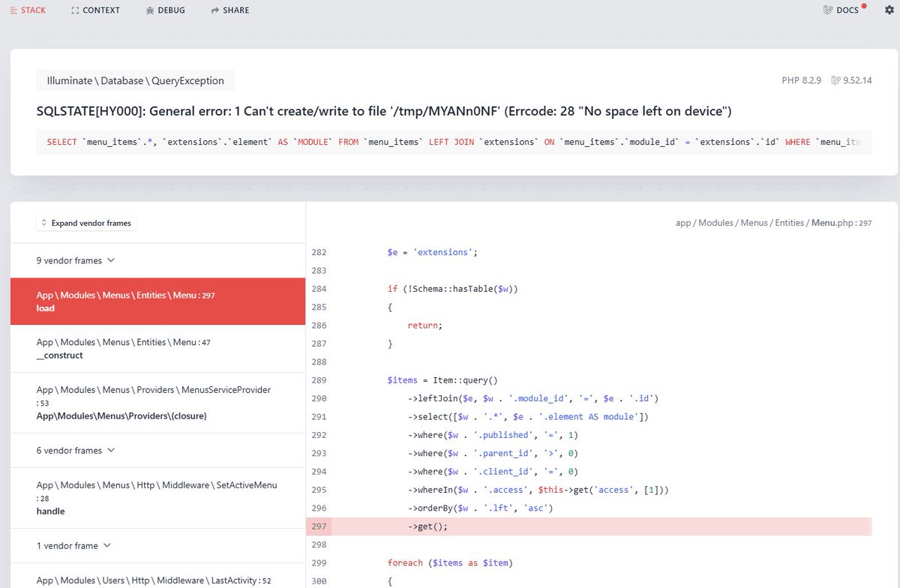This screenshot has height=588, width=900.
Task: Click the if (!Schema::hasTable($w)) line
Action: [x=453, y=289]
